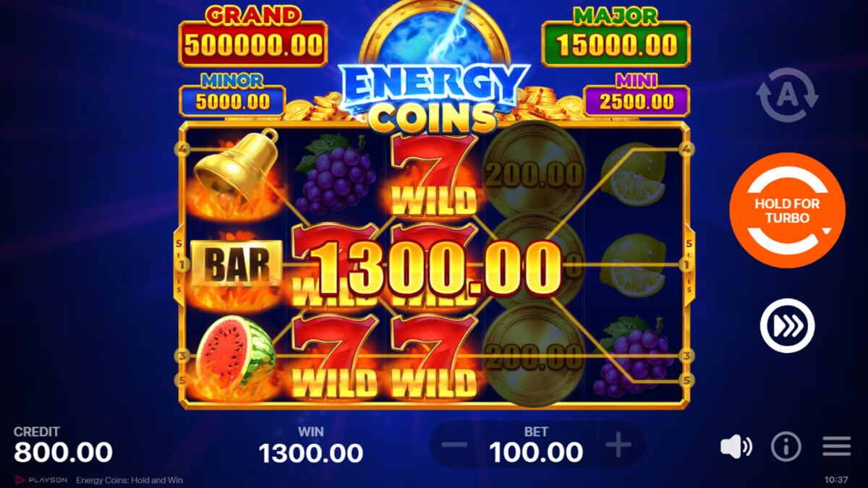Click the Grand jackpot 500000.00 panel
Image resolution: width=868 pixels, height=488 pixels.
253,44
